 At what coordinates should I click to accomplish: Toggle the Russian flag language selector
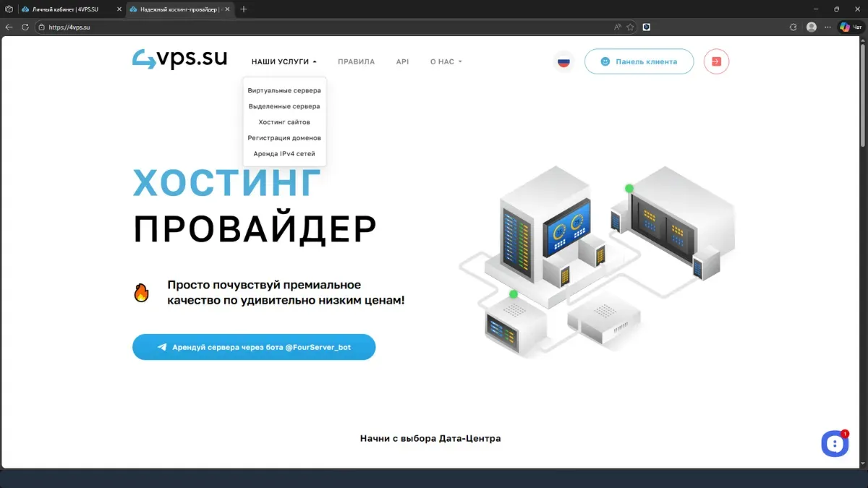pyautogui.click(x=563, y=61)
